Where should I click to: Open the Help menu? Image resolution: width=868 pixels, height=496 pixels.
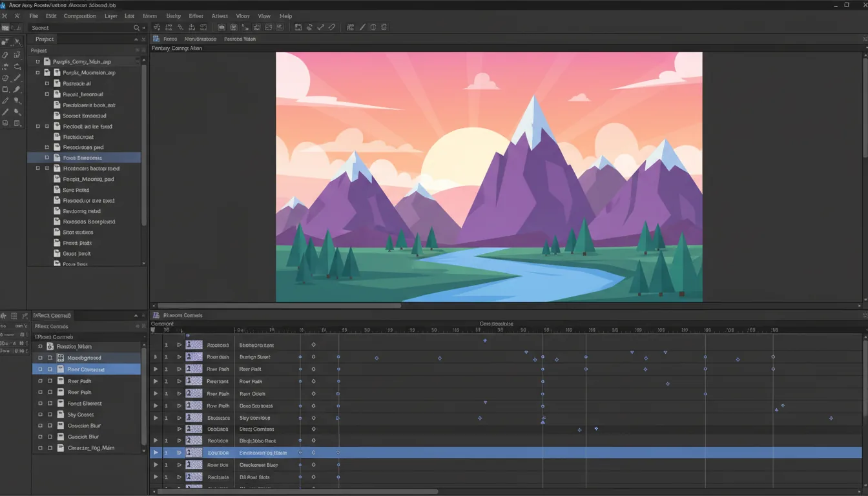(286, 15)
